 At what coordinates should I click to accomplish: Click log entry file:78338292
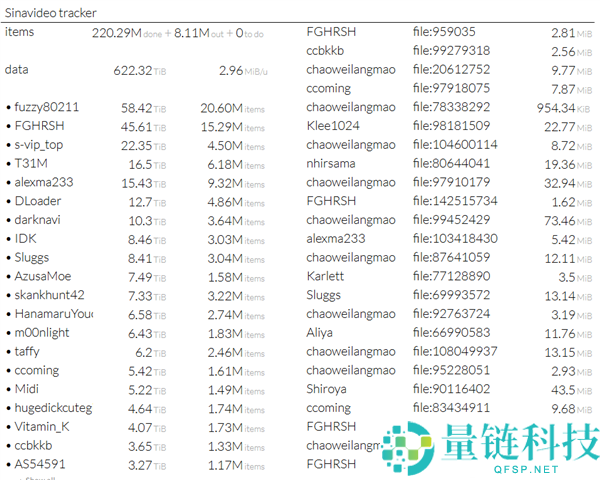coord(452,107)
